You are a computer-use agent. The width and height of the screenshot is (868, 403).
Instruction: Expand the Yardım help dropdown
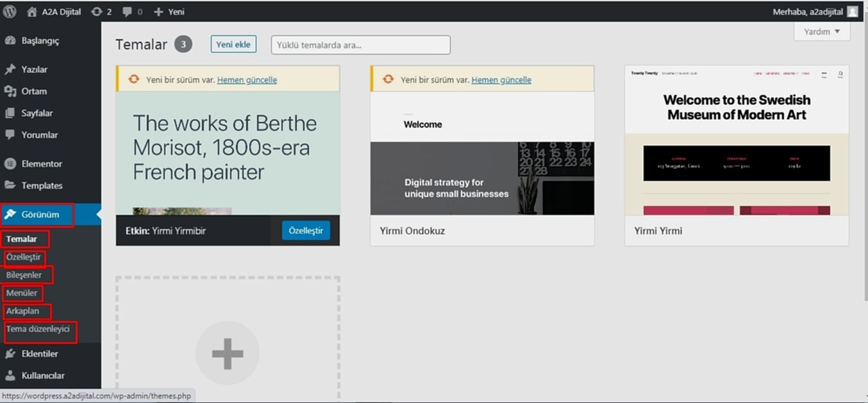click(x=822, y=31)
